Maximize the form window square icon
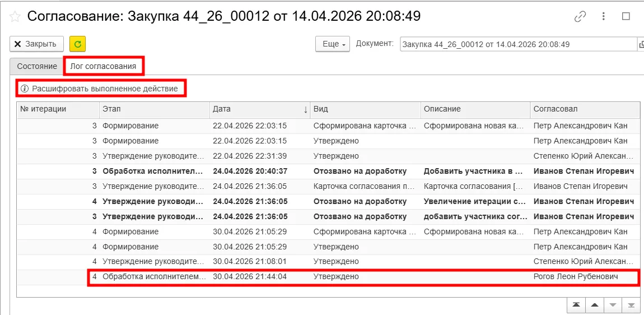This screenshot has width=644, height=315. [x=626, y=16]
